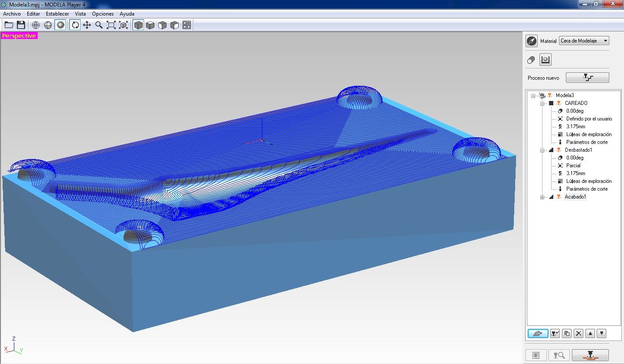Switch to the wireframe globe rendering mode
The width and height of the screenshot is (624, 364).
click(36, 25)
